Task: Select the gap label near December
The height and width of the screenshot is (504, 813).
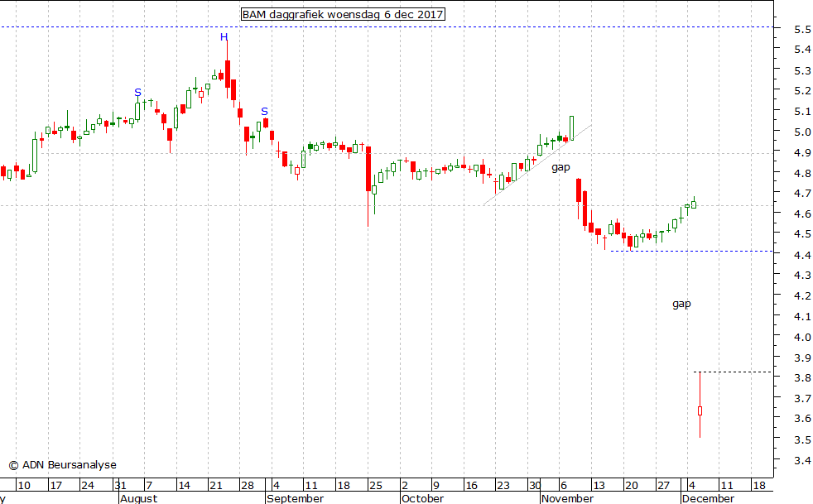Action: click(681, 304)
